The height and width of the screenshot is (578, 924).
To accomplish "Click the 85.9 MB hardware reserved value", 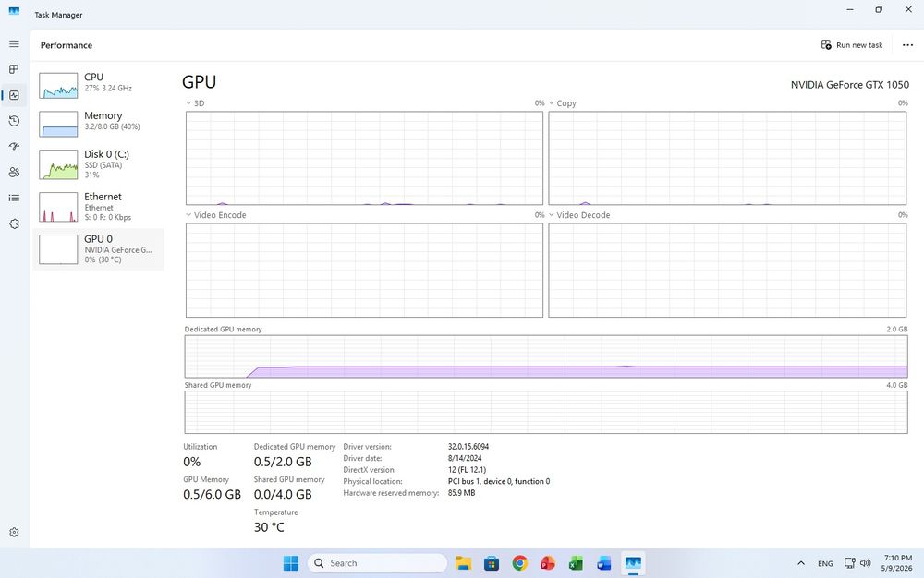I will click(x=461, y=493).
